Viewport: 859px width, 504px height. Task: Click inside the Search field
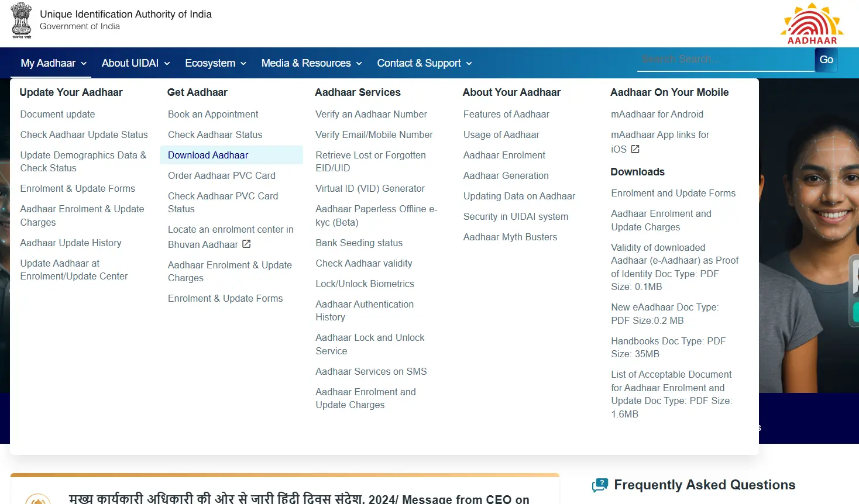point(726,59)
